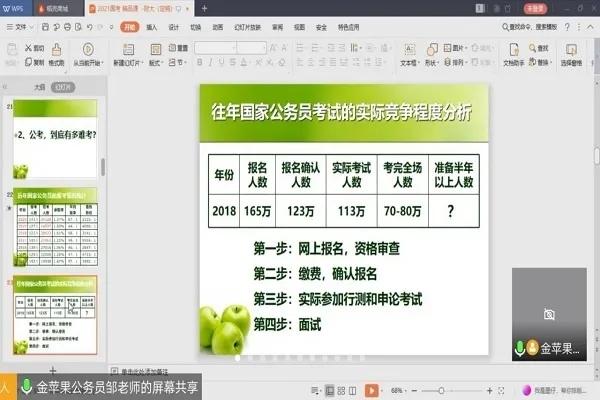Toggle the Outline (大纲) pane tab
This screenshot has height=400, width=600.
point(39,87)
